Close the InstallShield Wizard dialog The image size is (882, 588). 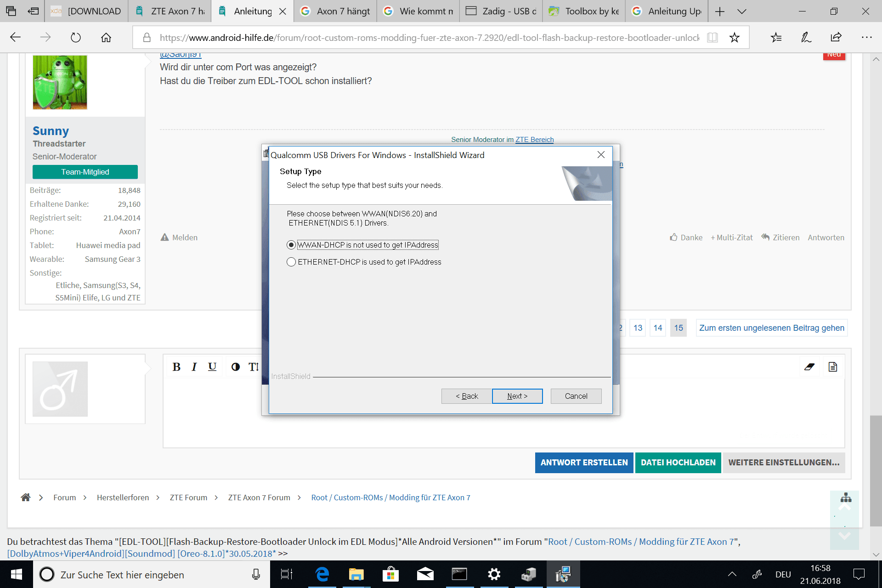pyautogui.click(x=601, y=155)
